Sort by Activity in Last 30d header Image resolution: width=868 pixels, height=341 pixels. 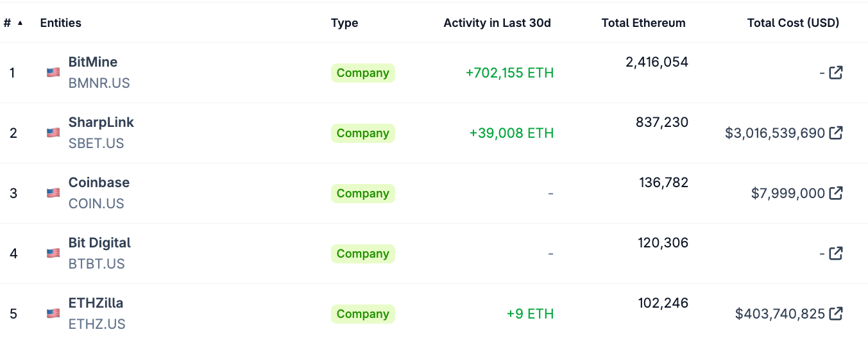497,23
